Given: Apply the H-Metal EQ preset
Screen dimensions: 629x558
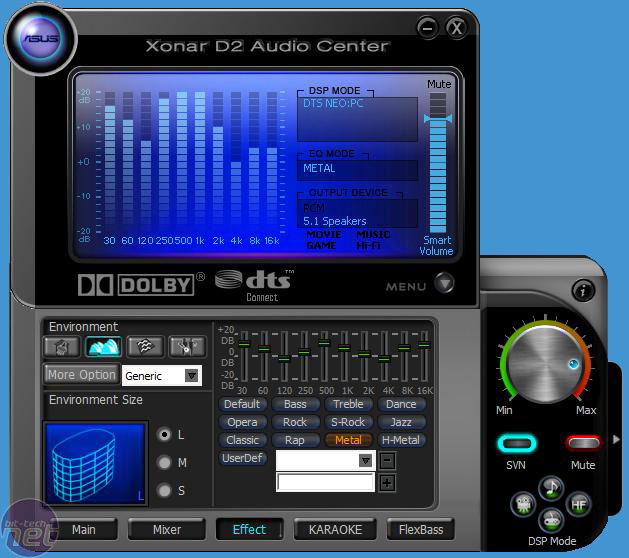Looking at the screenshot, I should point(401,440).
